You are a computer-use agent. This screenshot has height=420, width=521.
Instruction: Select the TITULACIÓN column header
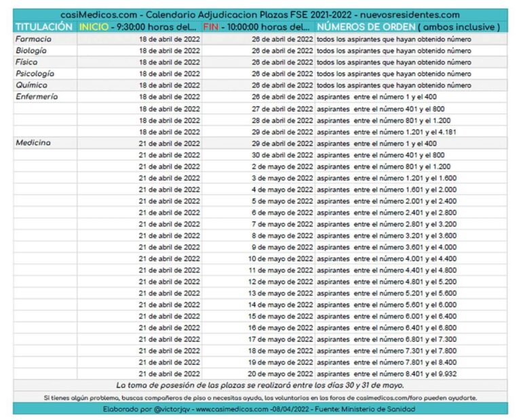click(44, 27)
